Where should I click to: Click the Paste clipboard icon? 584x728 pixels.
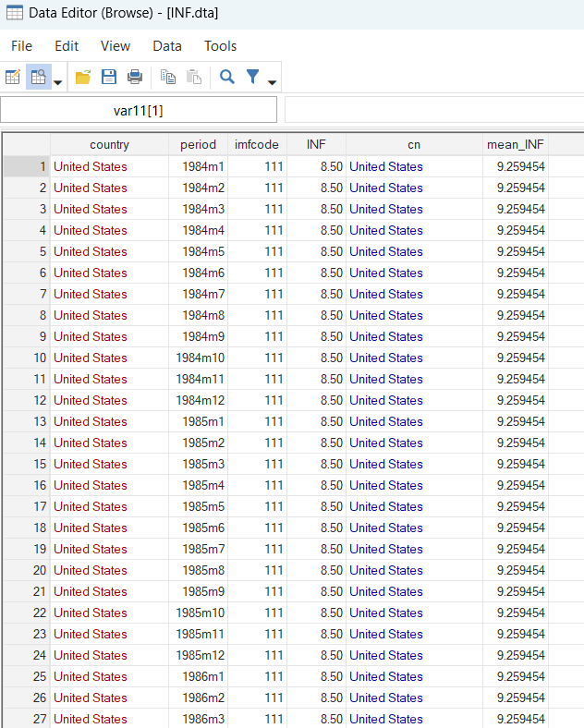click(x=194, y=78)
